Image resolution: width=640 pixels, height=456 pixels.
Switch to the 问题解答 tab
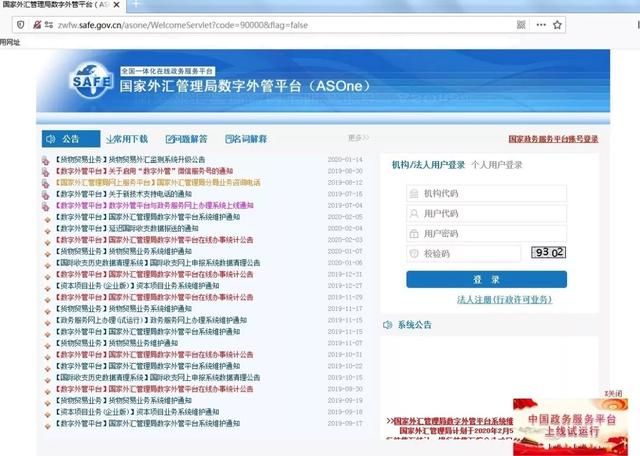coord(187,139)
